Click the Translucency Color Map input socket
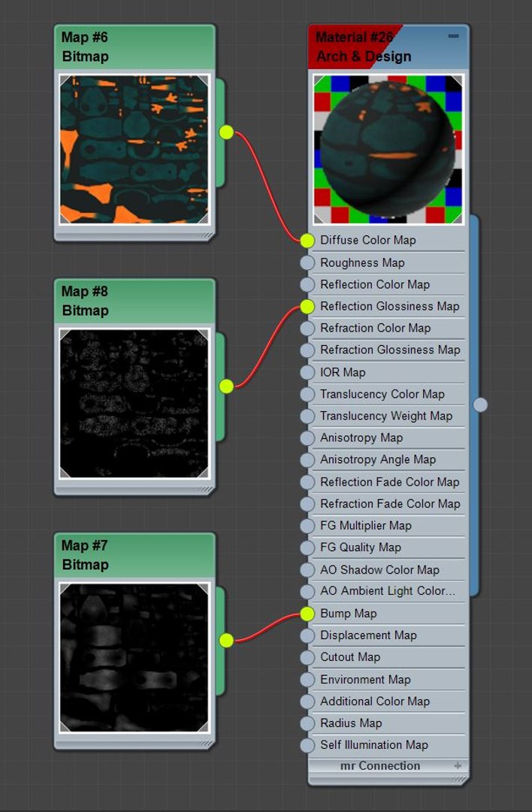 [307, 394]
